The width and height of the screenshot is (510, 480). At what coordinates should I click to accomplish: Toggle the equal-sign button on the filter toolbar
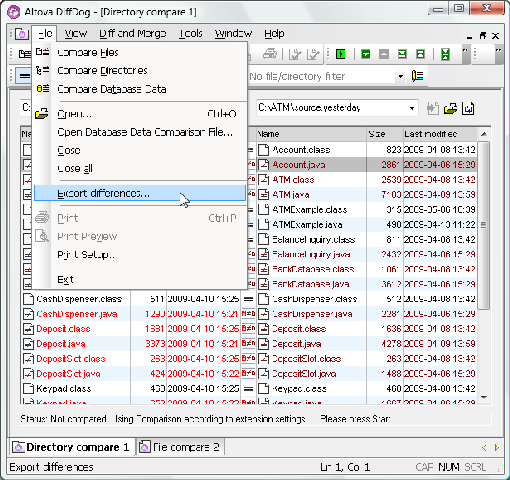coord(24,76)
